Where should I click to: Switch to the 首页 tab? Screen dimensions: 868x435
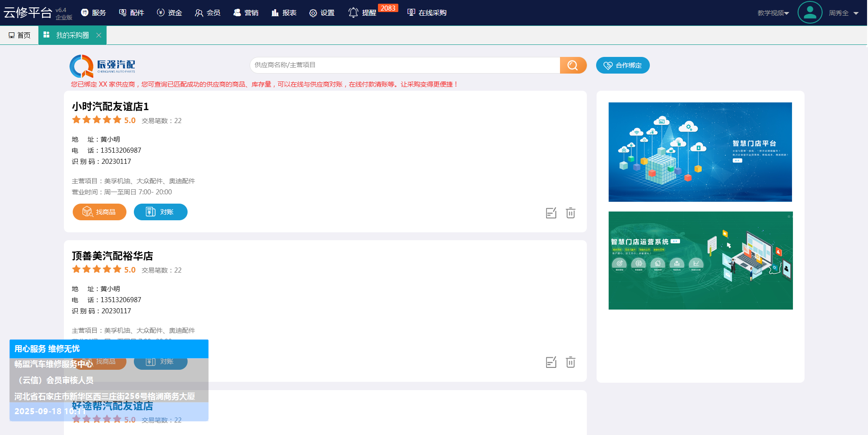pos(19,35)
